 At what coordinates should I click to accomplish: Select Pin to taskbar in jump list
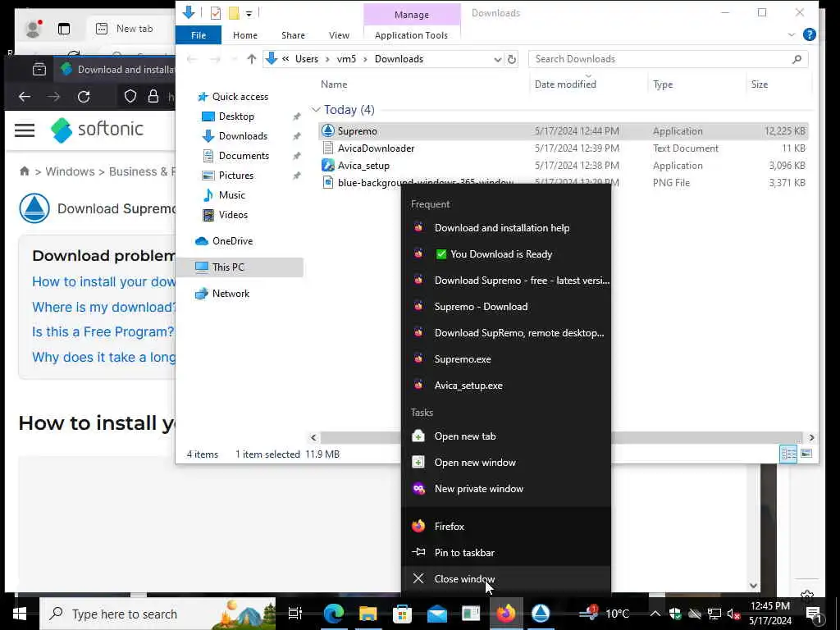click(505, 552)
